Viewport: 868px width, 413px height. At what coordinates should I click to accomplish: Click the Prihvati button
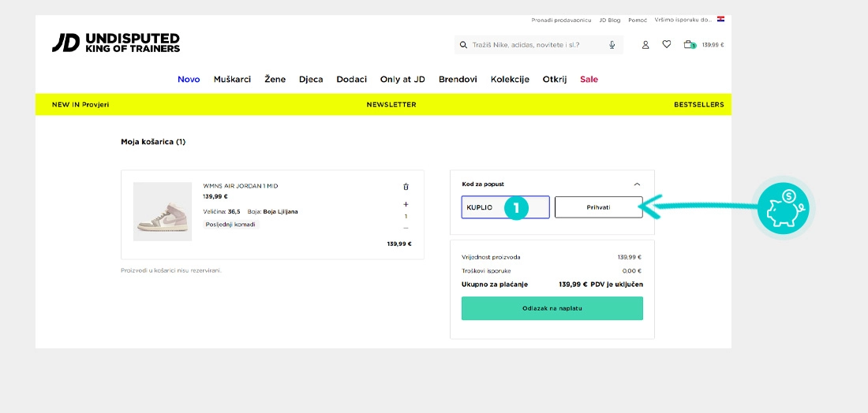(598, 207)
